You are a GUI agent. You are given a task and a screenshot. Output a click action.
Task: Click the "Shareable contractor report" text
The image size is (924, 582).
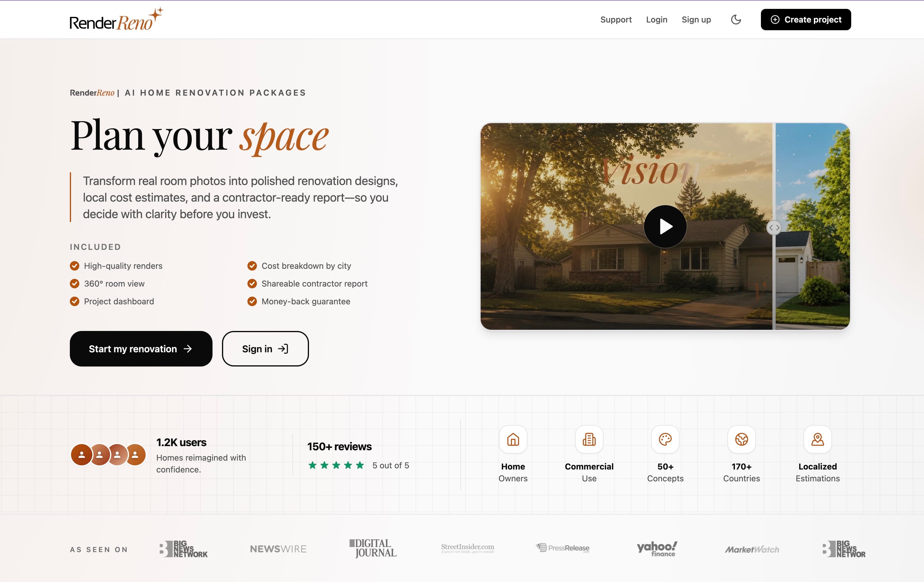[314, 283]
